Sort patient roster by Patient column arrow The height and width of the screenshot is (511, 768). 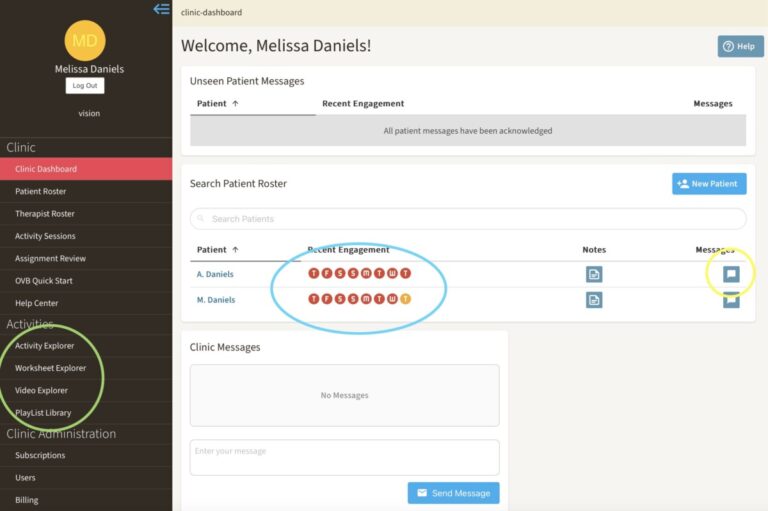point(235,250)
